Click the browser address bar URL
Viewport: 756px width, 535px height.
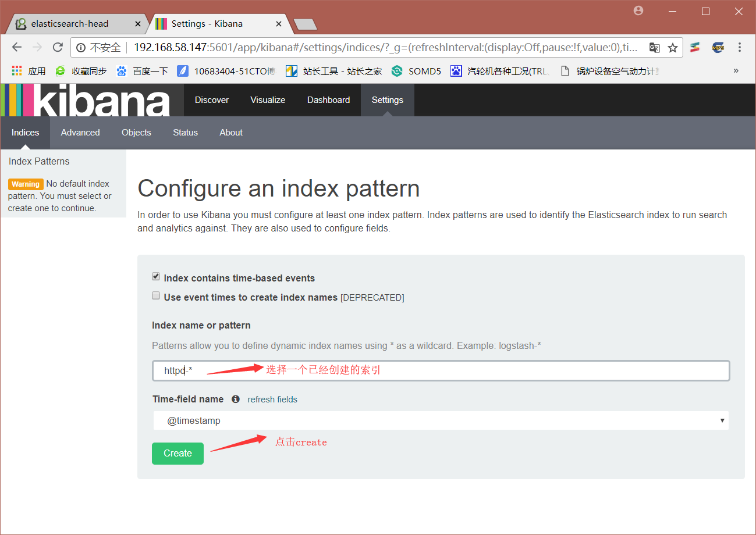pyautogui.click(x=386, y=48)
